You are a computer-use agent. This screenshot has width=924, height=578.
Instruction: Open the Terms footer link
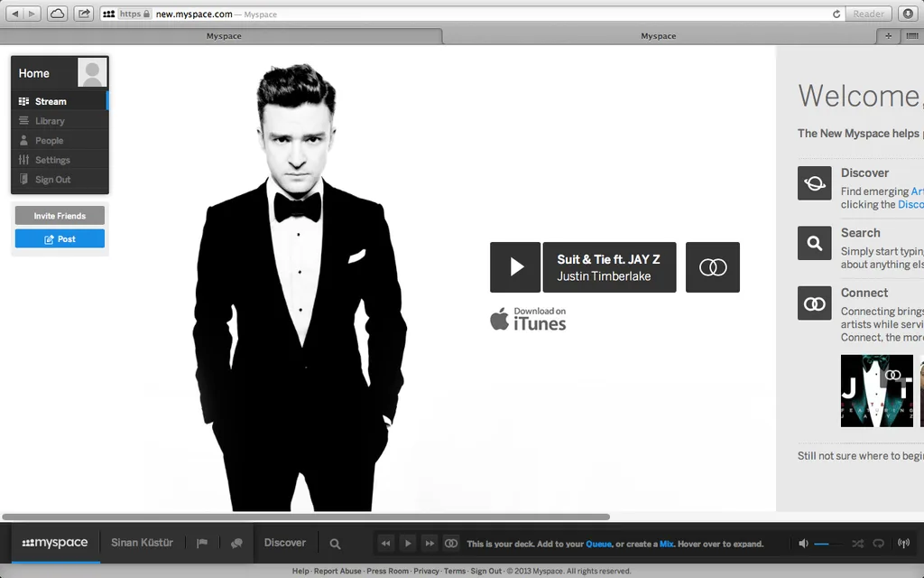click(x=455, y=571)
